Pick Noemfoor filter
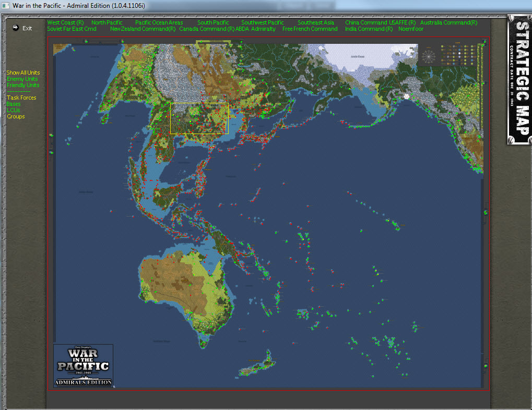Image resolution: width=532 pixels, height=410 pixels. [411, 29]
